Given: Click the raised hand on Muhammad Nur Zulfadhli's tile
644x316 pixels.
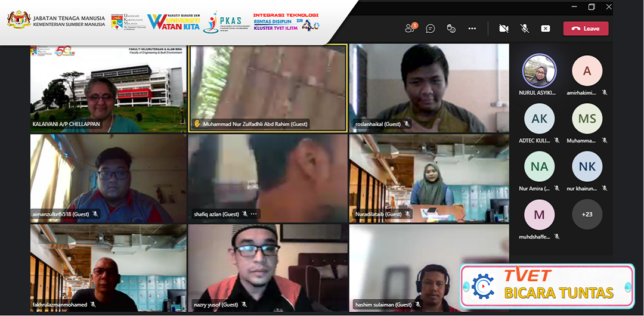Looking at the screenshot, I should click(197, 124).
